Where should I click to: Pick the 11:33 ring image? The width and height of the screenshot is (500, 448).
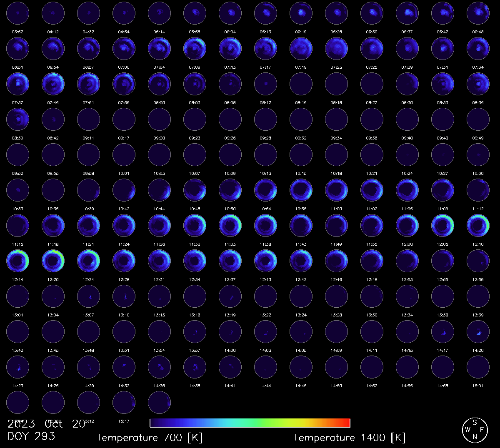[230, 225]
